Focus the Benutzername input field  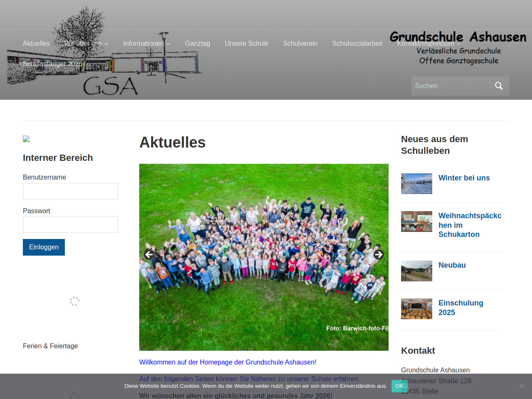(70, 191)
